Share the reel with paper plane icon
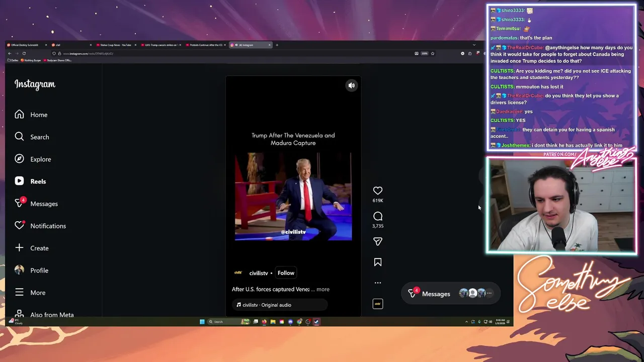This screenshot has width=644, height=362. (x=378, y=241)
